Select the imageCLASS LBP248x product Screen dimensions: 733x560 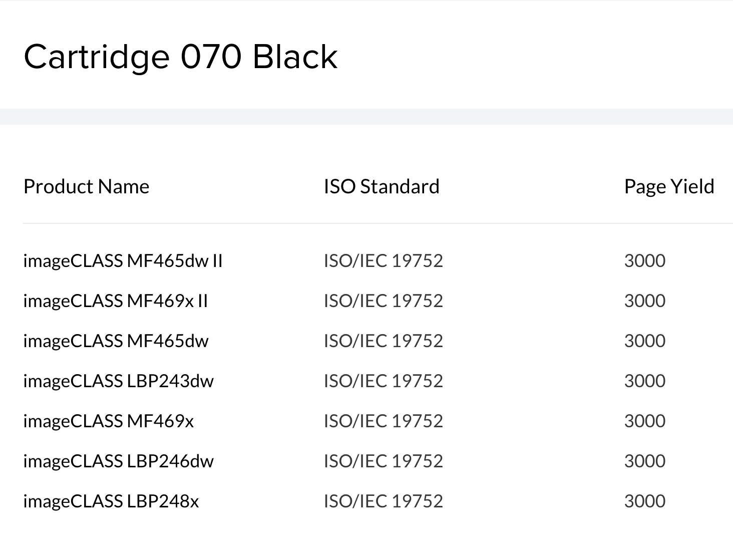pyautogui.click(x=111, y=501)
